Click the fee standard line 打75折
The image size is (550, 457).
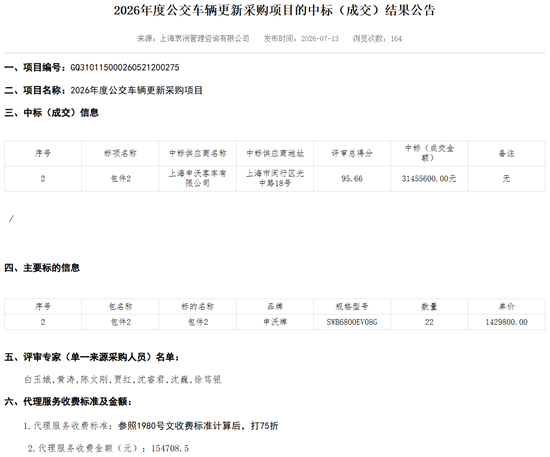(151, 426)
